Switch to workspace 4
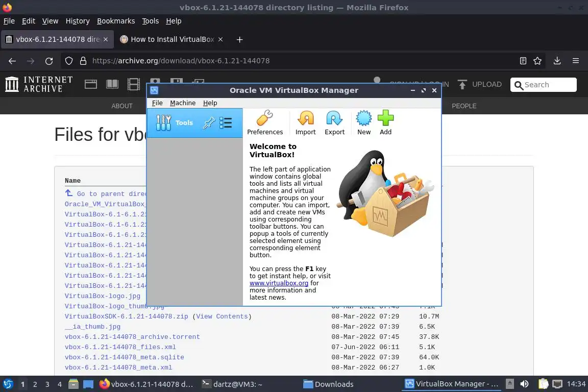Screen dimensions: 588x392 coord(59,384)
